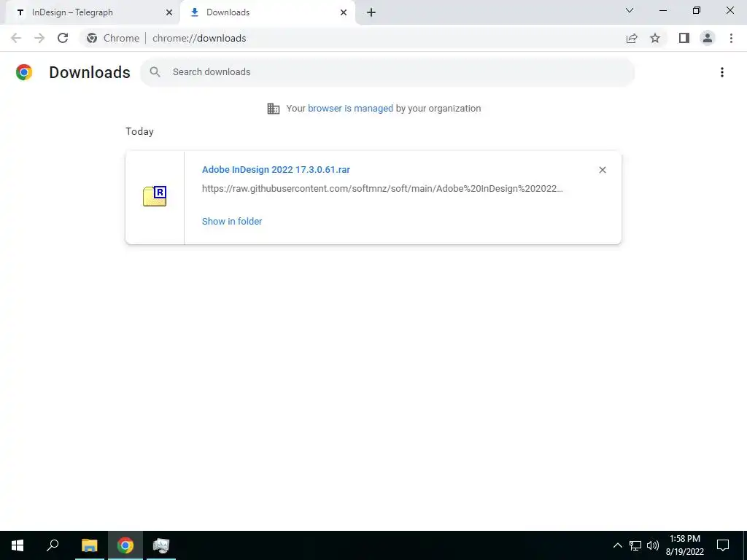Open the network status tray icon
Screen dimensions: 747x560
coord(635,545)
